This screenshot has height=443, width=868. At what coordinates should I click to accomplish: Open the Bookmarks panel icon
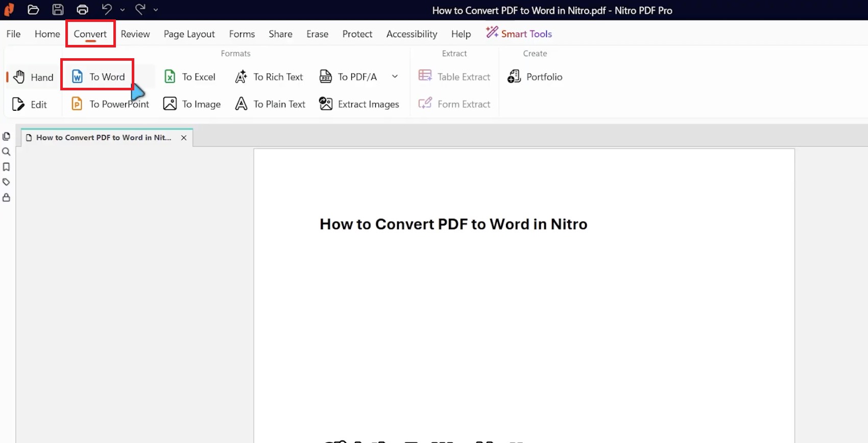pyautogui.click(x=6, y=167)
